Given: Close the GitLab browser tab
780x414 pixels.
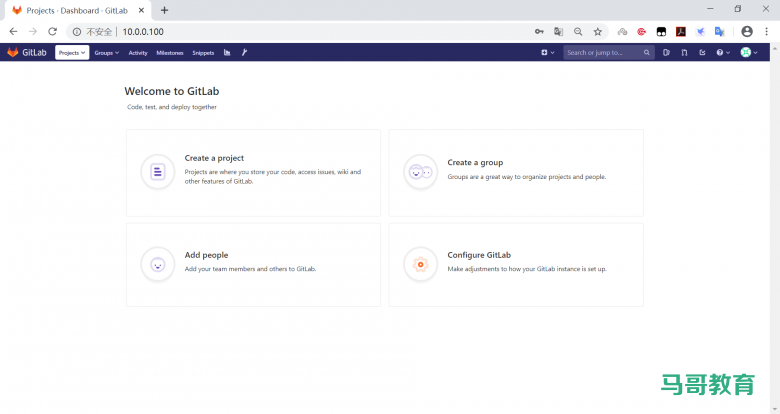Looking at the screenshot, I should click(x=141, y=10).
